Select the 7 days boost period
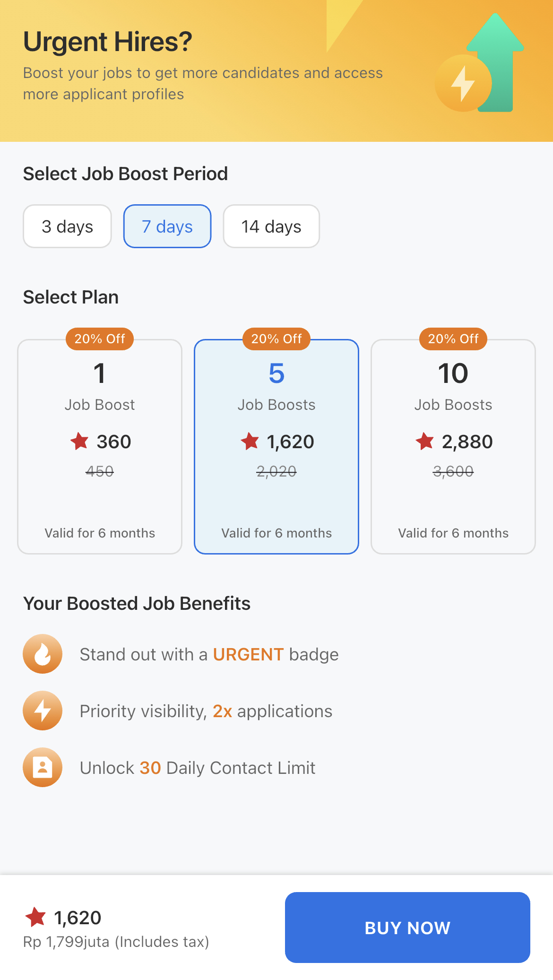This screenshot has height=980, width=553. [167, 226]
